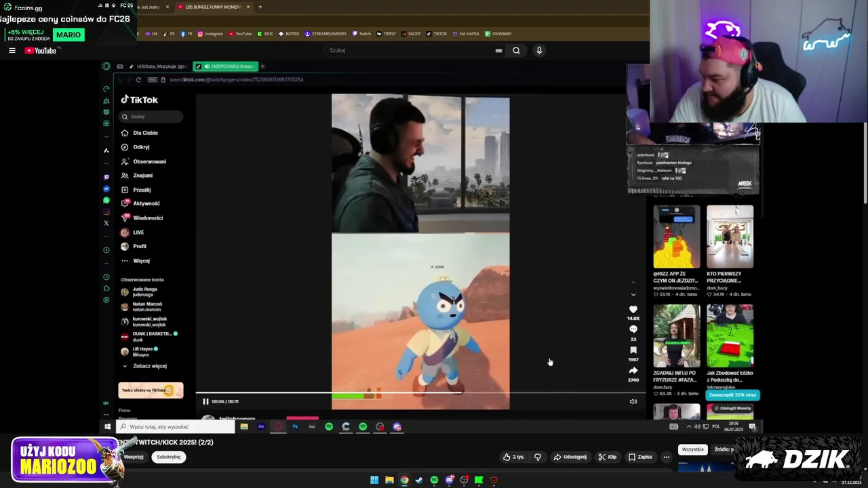Screen dimensions: 868x488
Task: Expand Zobacz więcej followed accounts
Action: (144, 366)
